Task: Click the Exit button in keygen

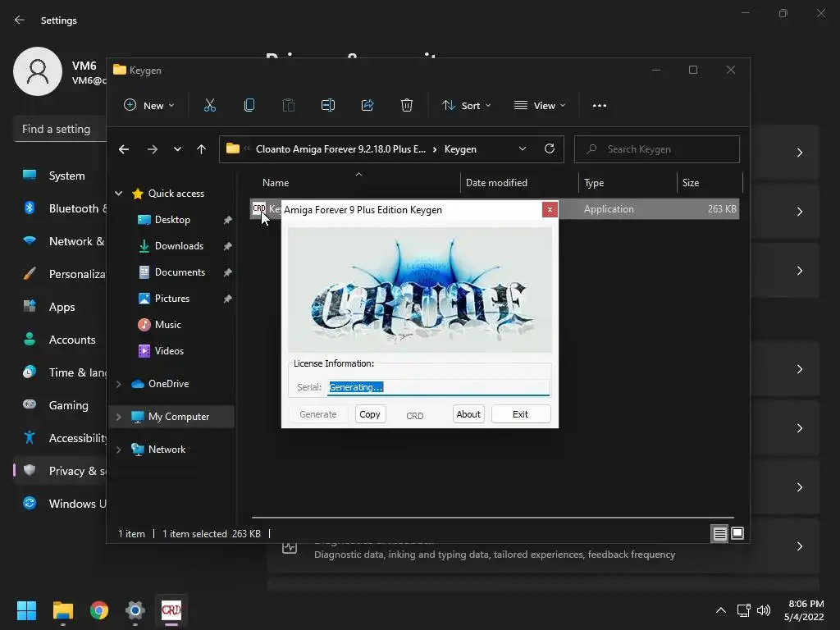Action: 521,414
